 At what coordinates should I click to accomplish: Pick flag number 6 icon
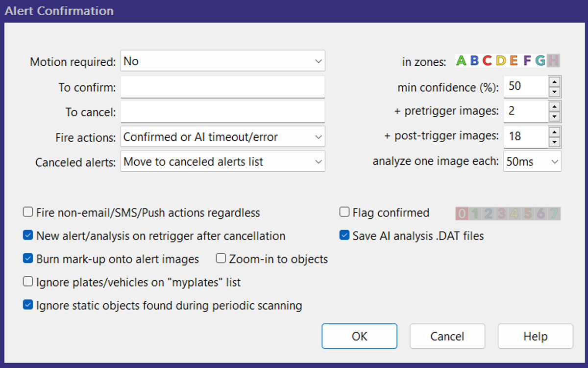tap(541, 213)
